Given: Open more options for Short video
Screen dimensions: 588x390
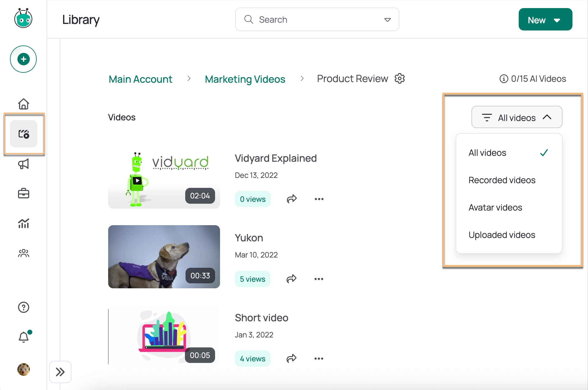Looking at the screenshot, I should 319,359.
